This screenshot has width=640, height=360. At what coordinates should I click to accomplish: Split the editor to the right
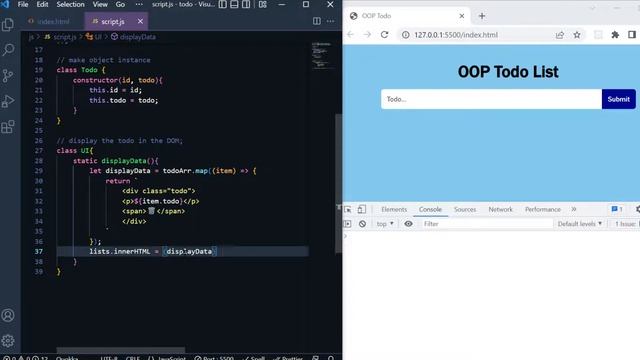[317, 21]
